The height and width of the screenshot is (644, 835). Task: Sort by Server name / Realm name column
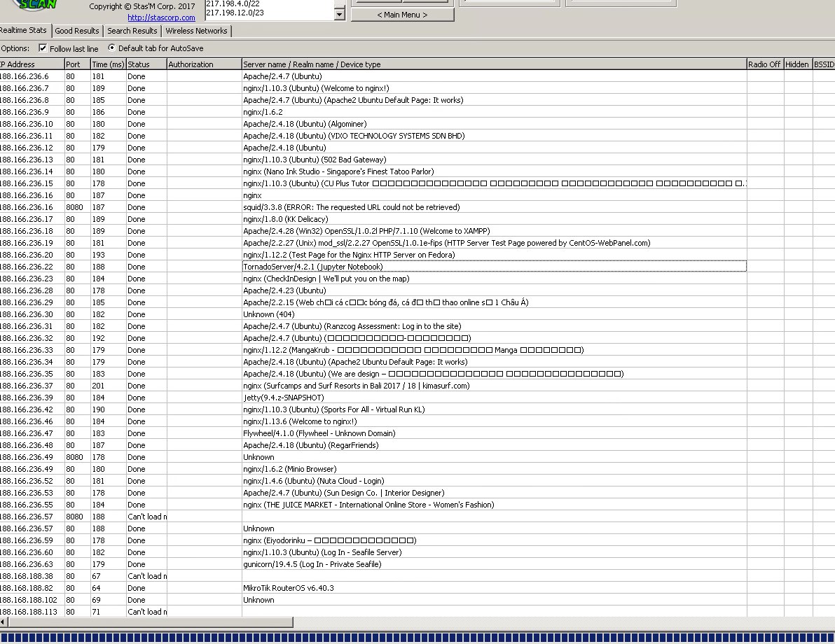pyautogui.click(x=494, y=64)
